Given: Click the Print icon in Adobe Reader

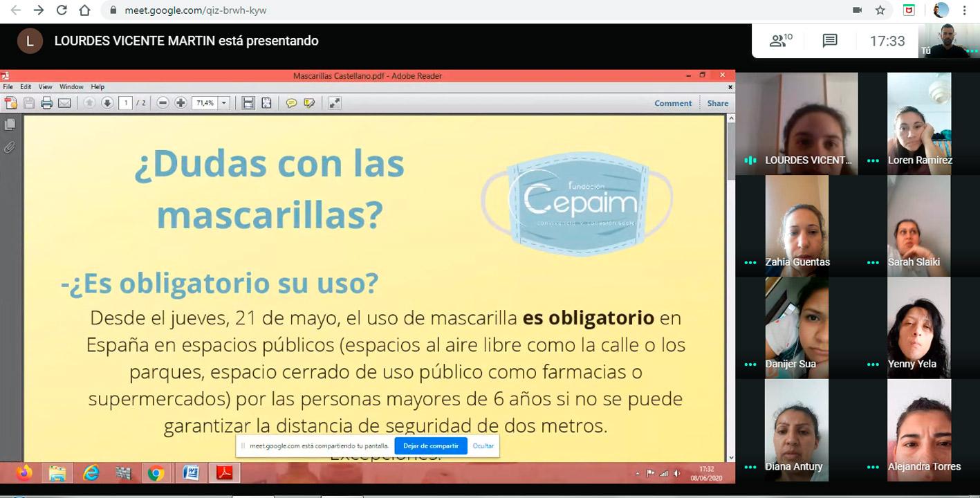Looking at the screenshot, I should pyautogui.click(x=46, y=103).
